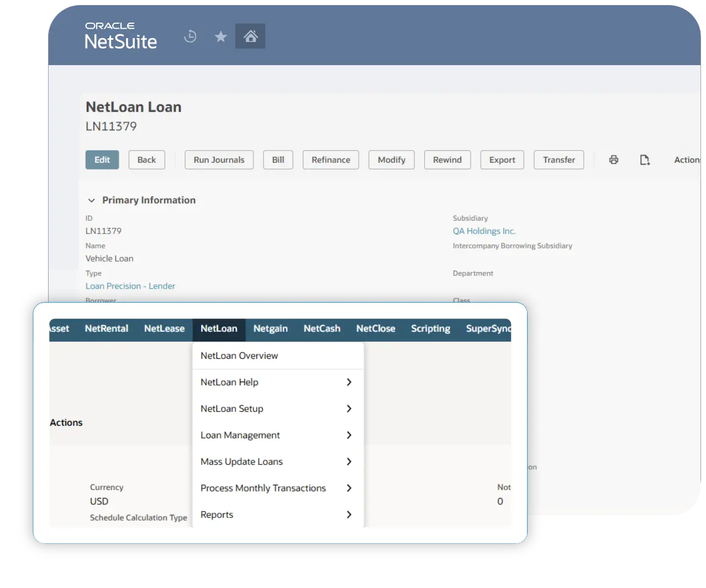Click the Bill button
This screenshot has height=588, width=706.
tap(278, 160)
